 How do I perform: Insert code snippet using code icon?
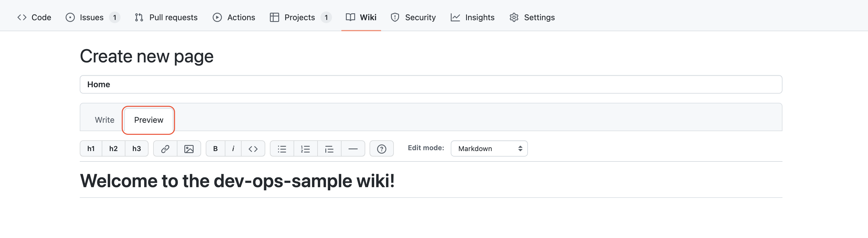click(253, 149)
